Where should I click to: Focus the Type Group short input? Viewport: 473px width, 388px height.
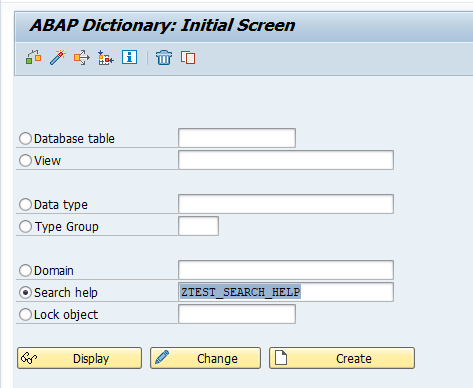(199, 226)
